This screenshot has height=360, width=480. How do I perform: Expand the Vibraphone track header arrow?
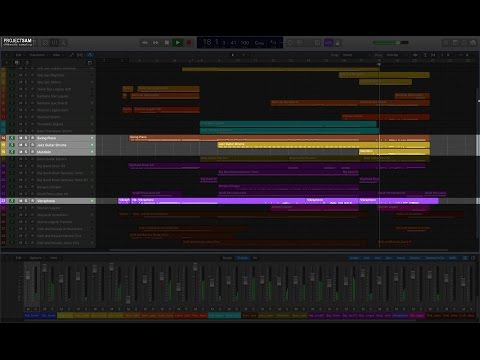[92, 201]
